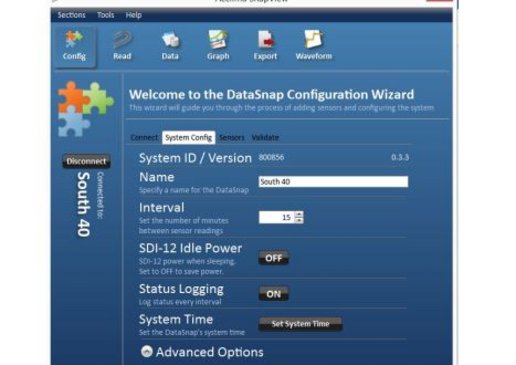Open the Help menu
This screenshot has width=516, height=365.
134,15
